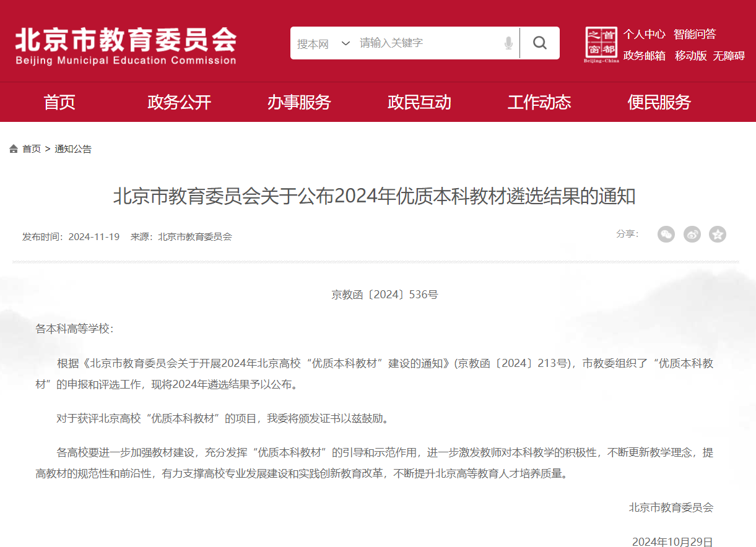Open the 政务公开 navigation menu
The image size is (756, 547).
tap(180, 102)
